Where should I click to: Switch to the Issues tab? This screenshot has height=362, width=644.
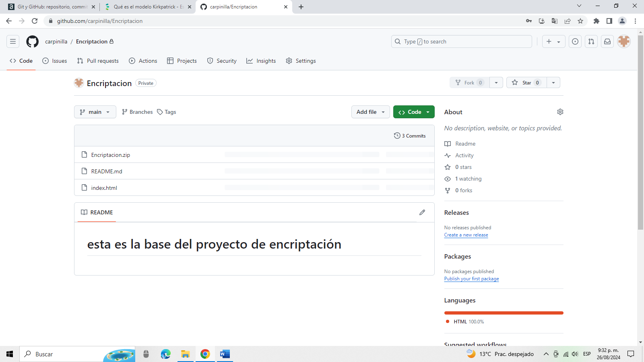pos(55,61)
